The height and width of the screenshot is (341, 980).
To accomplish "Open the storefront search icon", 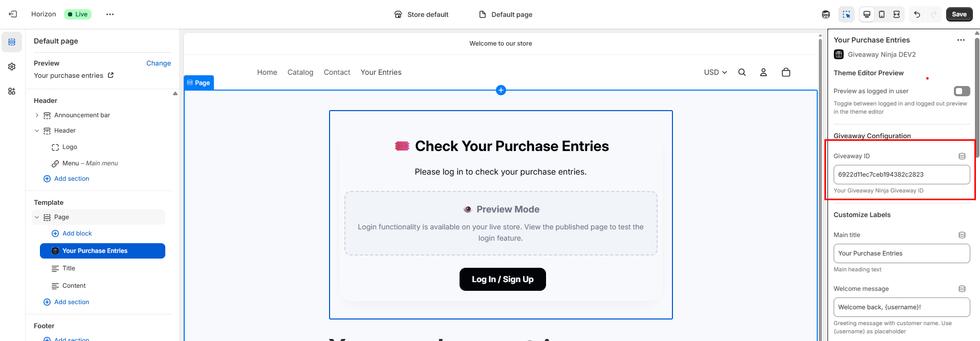I will (x=742, y=72).
